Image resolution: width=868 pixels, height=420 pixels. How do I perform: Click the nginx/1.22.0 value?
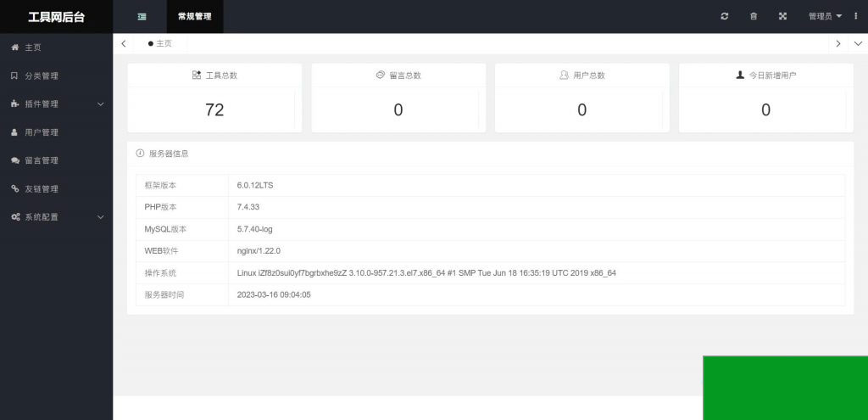pos(259,251)
